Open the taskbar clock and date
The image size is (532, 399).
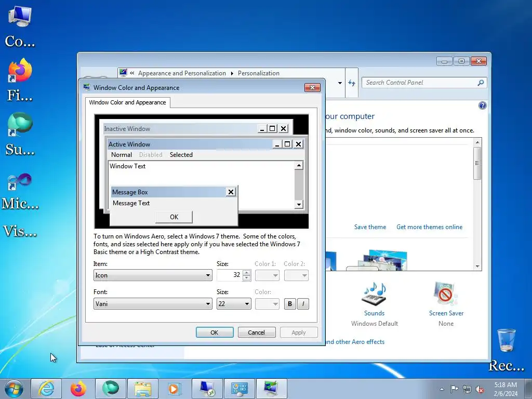click(506, 389)
